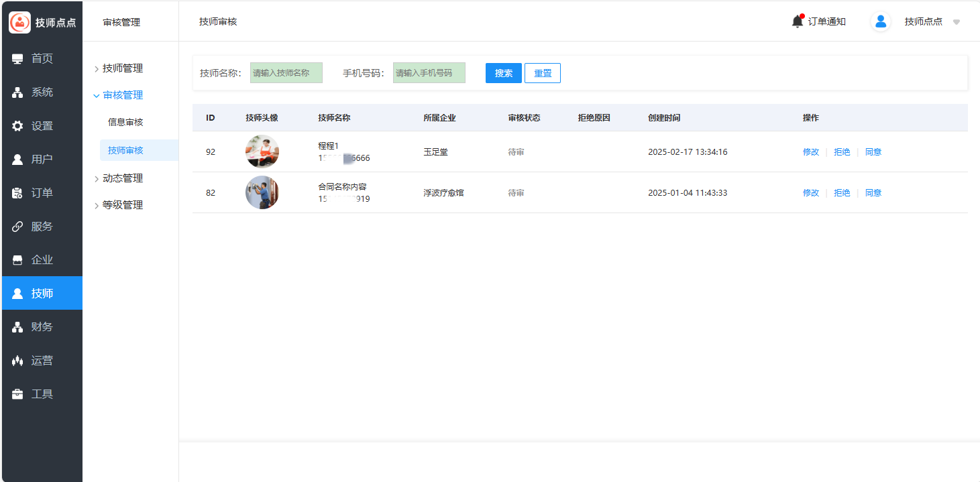Image resolution: width=980 pixels, height=482 pixels.
Task: Click the blue 搜索 search button
Action: pyautogui.click(x=503, y=73)
